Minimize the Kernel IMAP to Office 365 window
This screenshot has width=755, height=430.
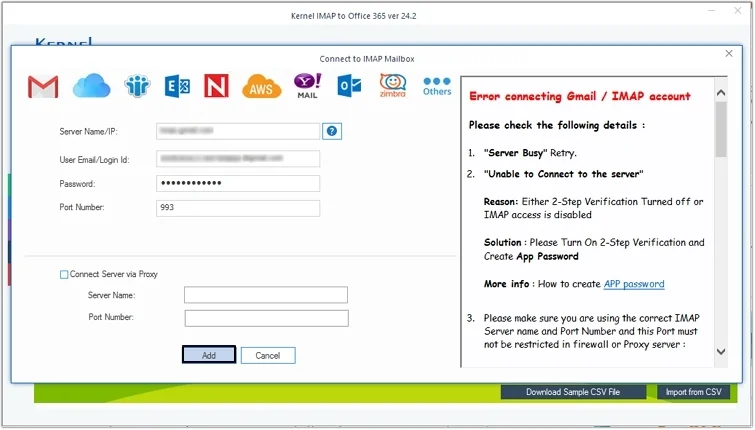[x=712, y=11]
